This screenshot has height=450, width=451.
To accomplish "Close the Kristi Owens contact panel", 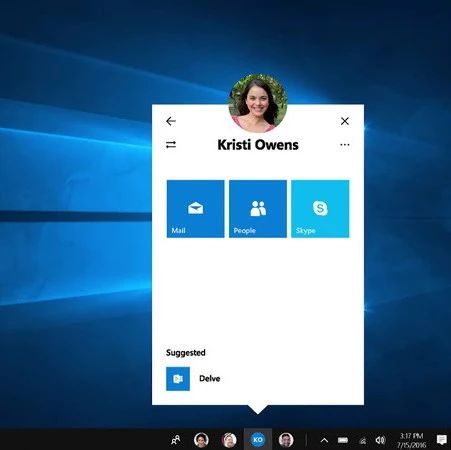I will tap(345, 121).
